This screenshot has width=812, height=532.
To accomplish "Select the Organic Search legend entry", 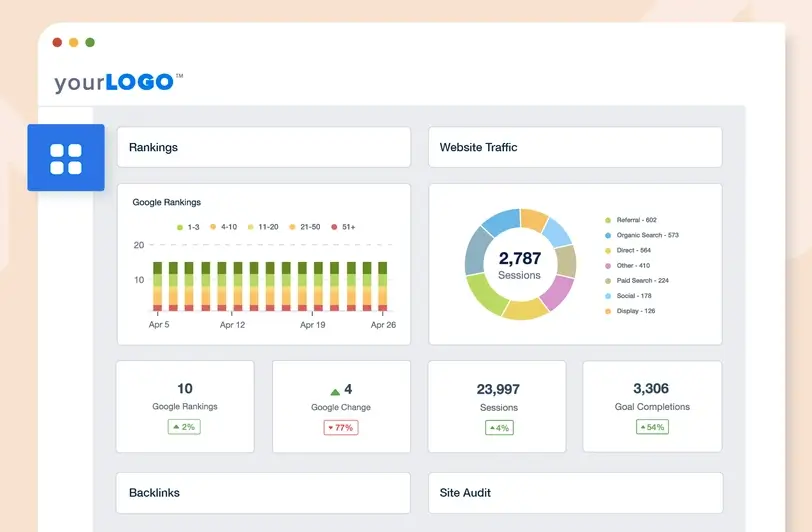I will (647, 235).
